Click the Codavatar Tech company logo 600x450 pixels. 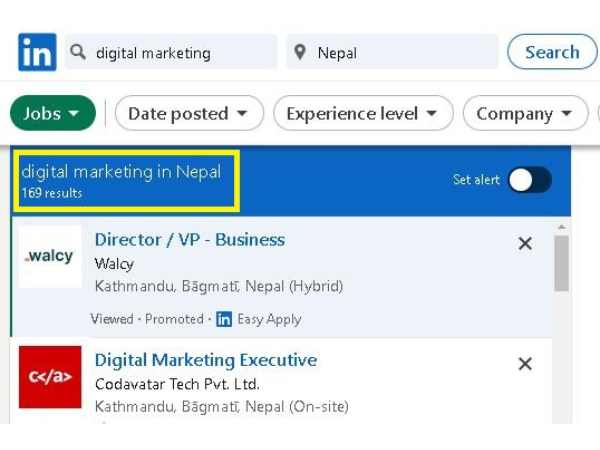pyautogui.click(x=50, y=377)
